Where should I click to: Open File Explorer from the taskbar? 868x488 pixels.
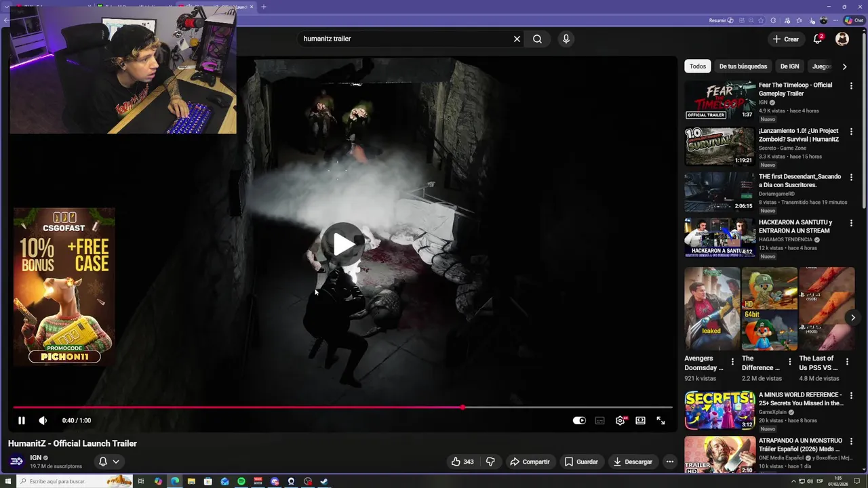pos(191,481)
